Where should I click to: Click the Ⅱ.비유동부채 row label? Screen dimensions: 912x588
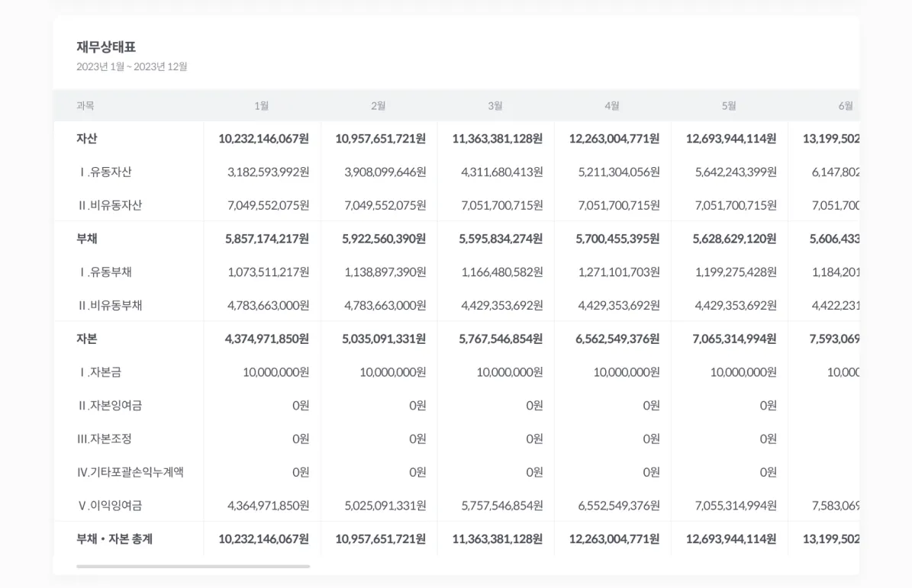[x=110, y=305]
